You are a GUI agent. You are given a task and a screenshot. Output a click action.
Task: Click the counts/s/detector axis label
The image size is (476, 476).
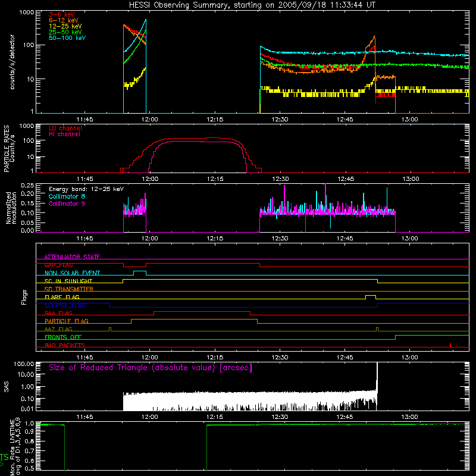12,62
